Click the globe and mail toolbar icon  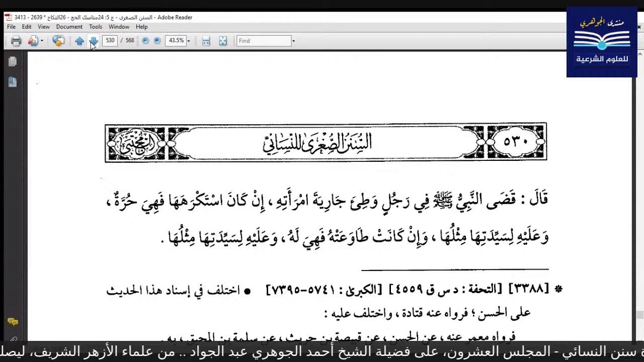(x=58, y=41)
